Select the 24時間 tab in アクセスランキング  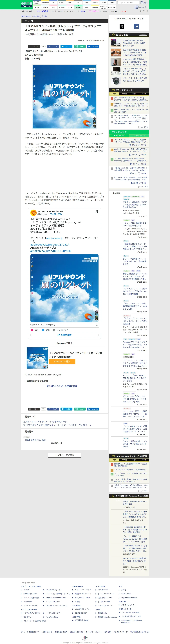(124, 94)
